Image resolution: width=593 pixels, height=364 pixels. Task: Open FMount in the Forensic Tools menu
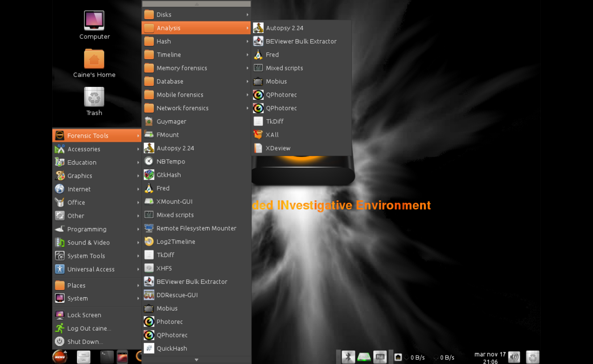tap(196, 135)
